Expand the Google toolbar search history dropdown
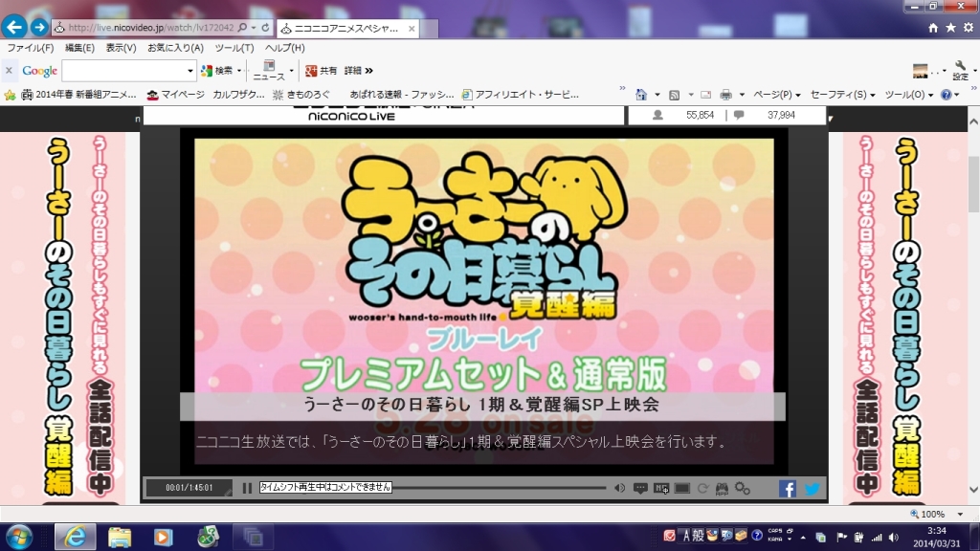980x551 pixels. click(x=190, y=71)
